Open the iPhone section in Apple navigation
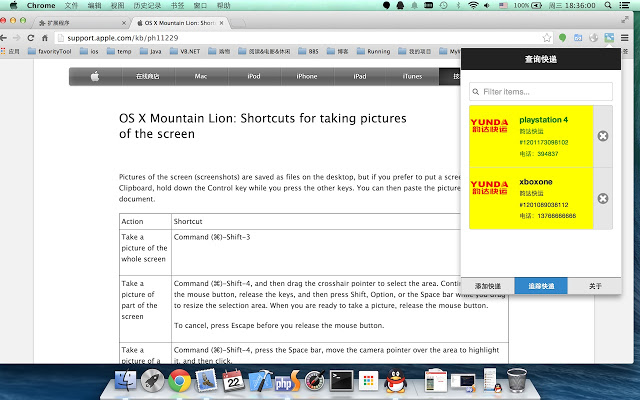Image resolution: width=640 pixels, height=400 pixels. click(307, 76)
